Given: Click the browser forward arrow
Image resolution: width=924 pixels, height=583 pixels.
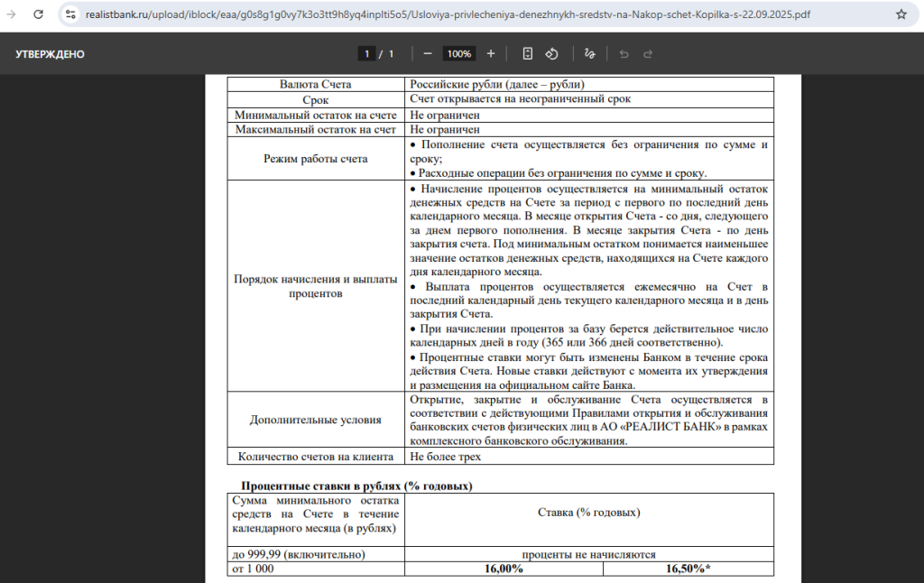Looking at the screenshot, I should point(11,14).
